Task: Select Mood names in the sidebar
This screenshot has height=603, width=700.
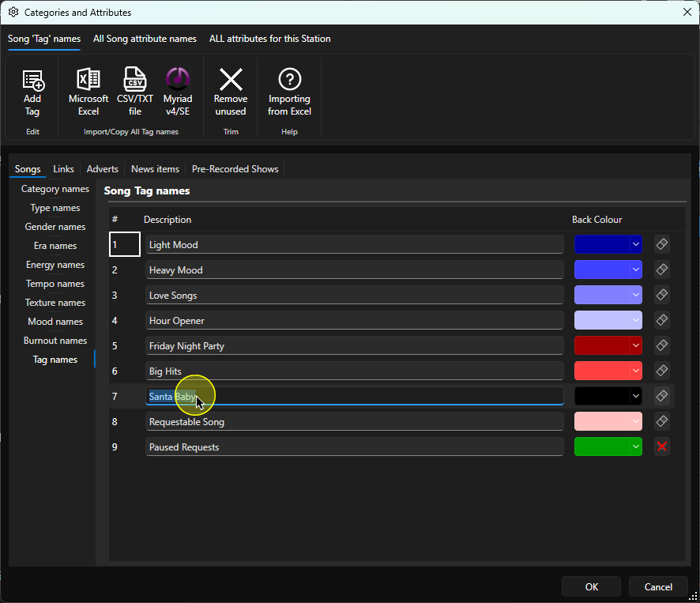Action: (x=55, y=322)
